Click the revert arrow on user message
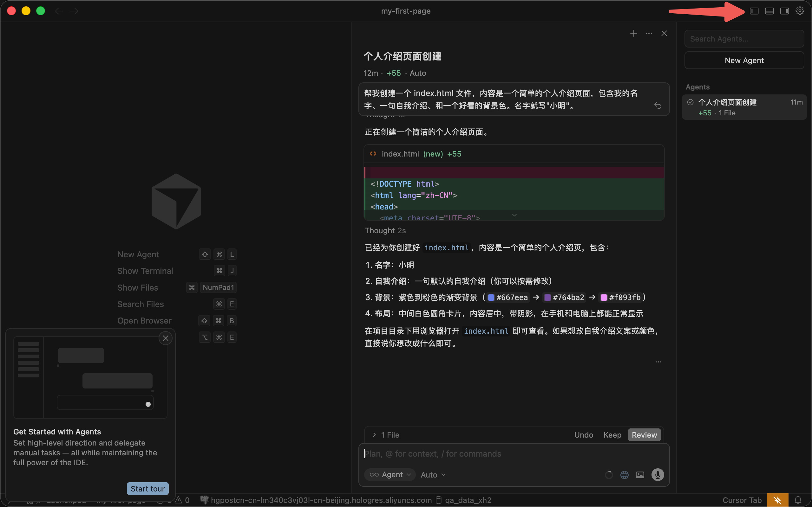The width and height of the screenshot is (812, 507). (x=658, y=106)
